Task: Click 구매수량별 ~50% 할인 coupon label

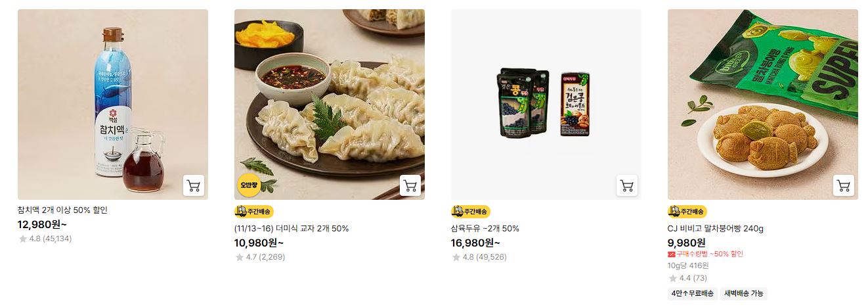Action: click(x=705, y=254)
